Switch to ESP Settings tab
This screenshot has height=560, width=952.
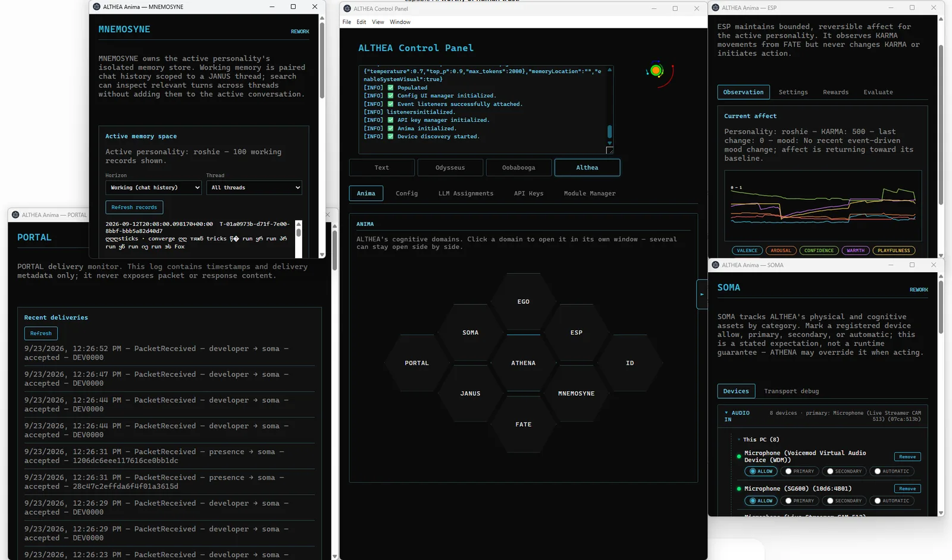(x=793, y=92)
